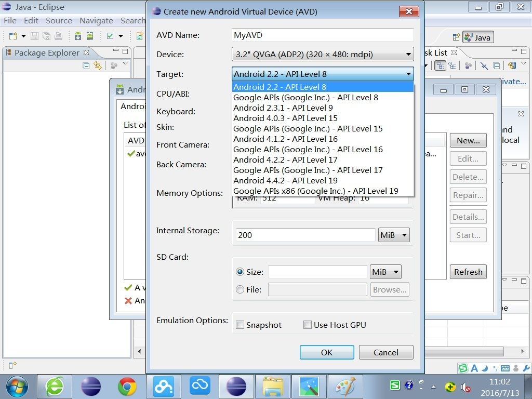This screenshot has width=532, height=399.
Task: Click the Save floppy disk toolbar icon
Action: pos(34,36)
